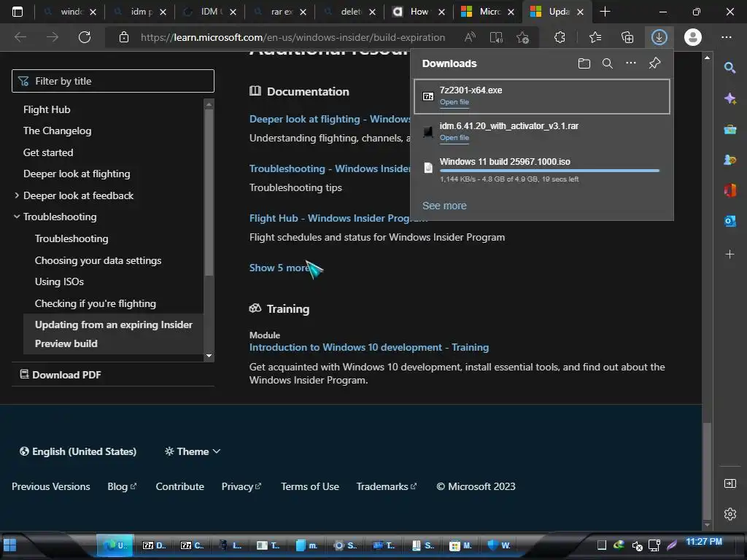
Task: Open Introduction to Windows 10 development training
Action: [x=368, y=348]
